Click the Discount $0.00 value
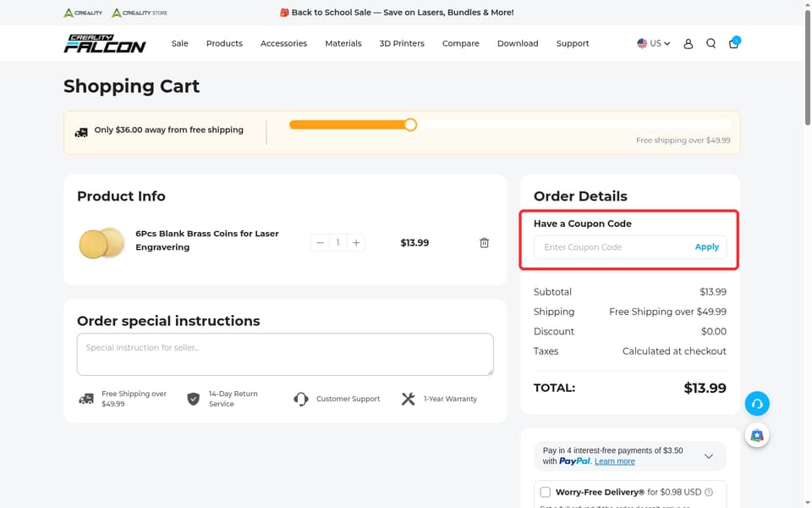This screenshot has height=508, width=812. coord(714,331)
